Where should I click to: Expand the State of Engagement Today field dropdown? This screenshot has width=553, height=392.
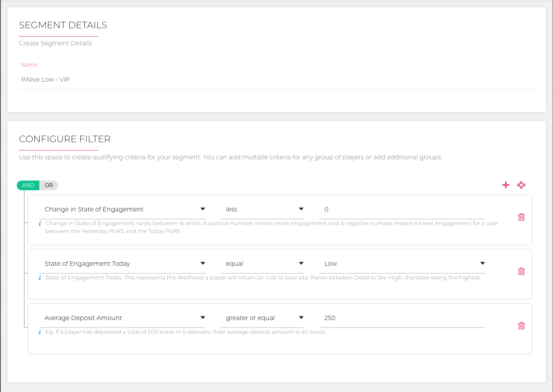tap(125, 264)
